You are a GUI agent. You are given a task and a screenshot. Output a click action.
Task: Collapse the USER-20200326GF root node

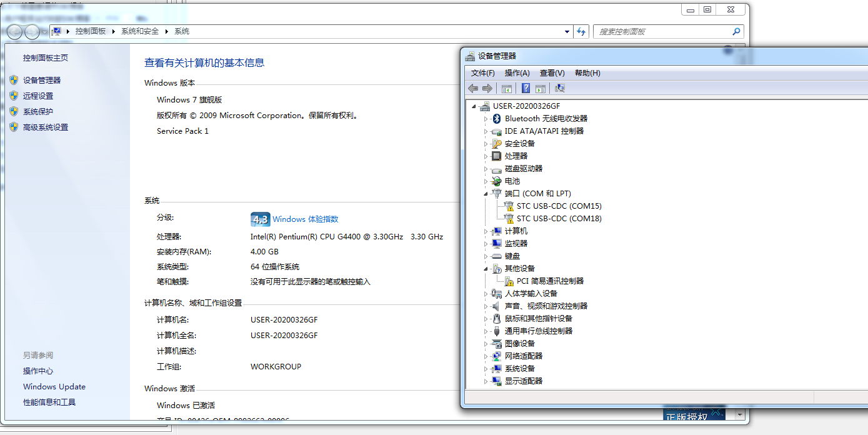474,106
